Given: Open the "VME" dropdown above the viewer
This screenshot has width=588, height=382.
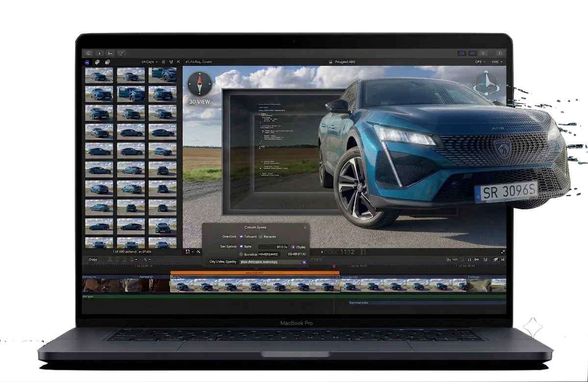Looking at the screenshot, I should [496, 62].
